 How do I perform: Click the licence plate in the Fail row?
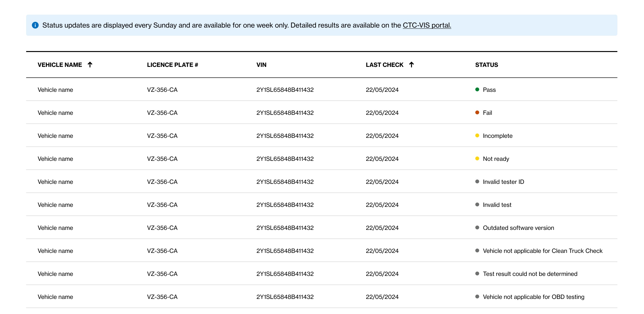pos(162,113)
